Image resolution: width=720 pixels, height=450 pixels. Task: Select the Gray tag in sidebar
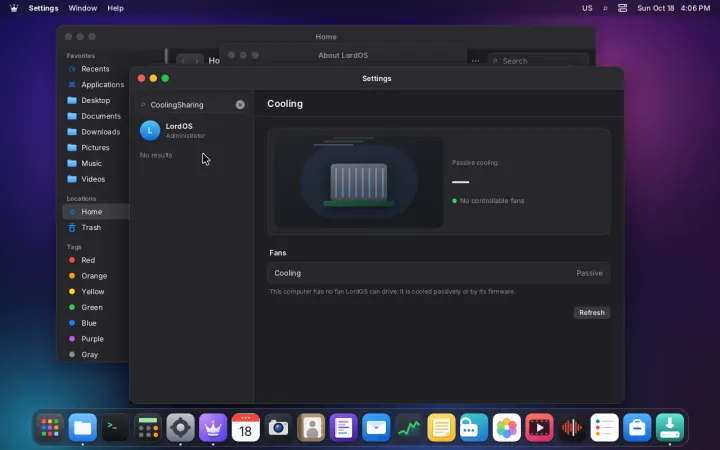89,354
